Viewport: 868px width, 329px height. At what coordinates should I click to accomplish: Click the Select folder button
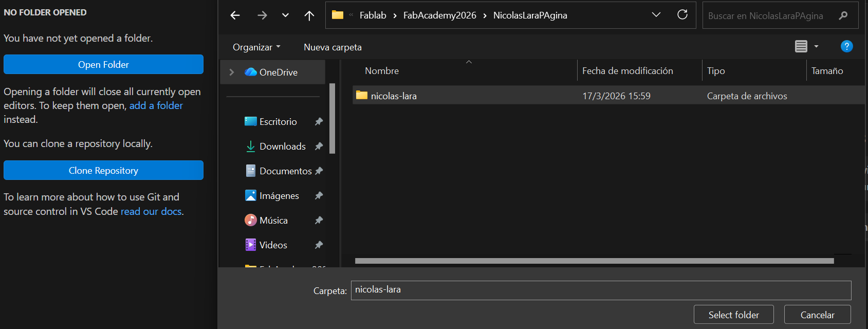(x=733, y=315)
